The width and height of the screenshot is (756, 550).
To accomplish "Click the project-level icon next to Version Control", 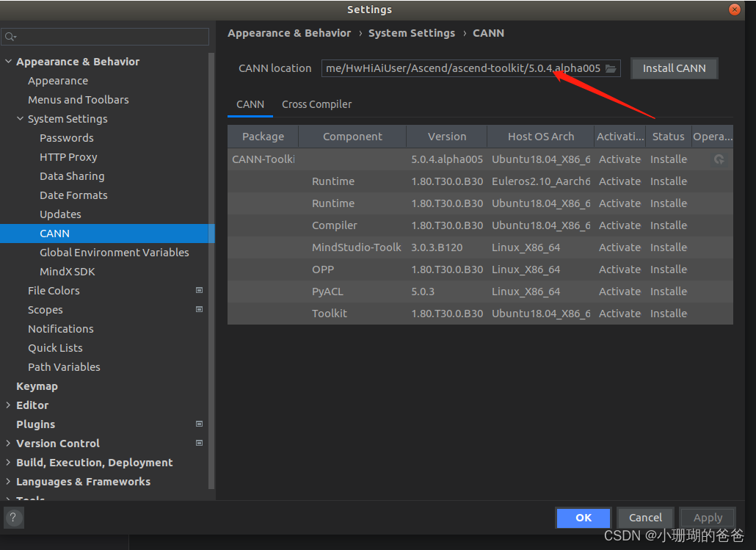I will click(x=199, y=443).
